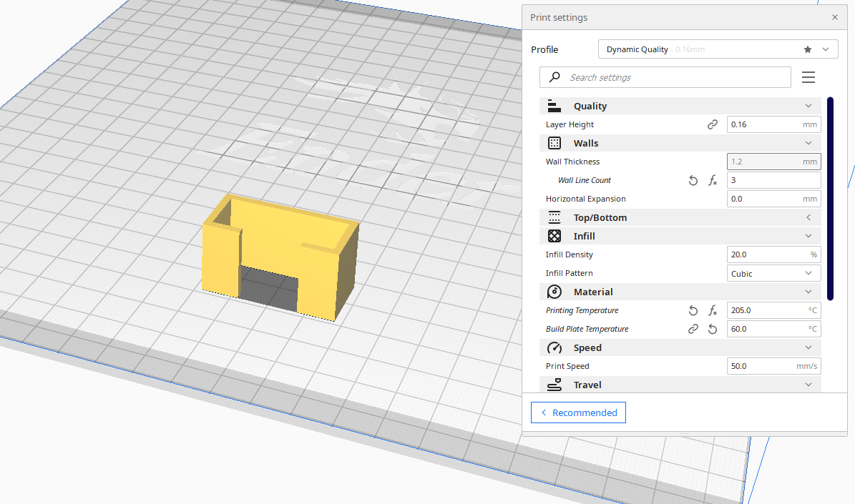Reset the Build Plate Temperature value
Image resolution: width=855 pixels, height=504 pixels.
tap(712, 329)
